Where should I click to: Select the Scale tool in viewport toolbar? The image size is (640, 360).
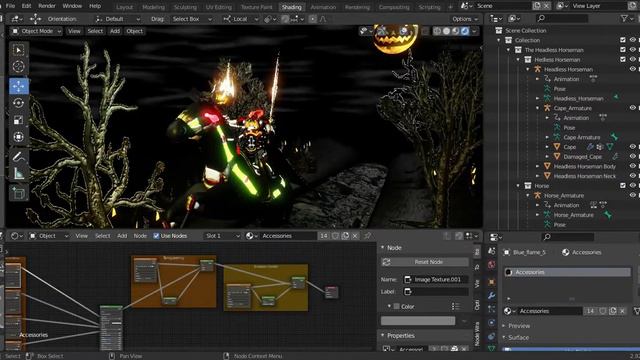coord(18,120)
